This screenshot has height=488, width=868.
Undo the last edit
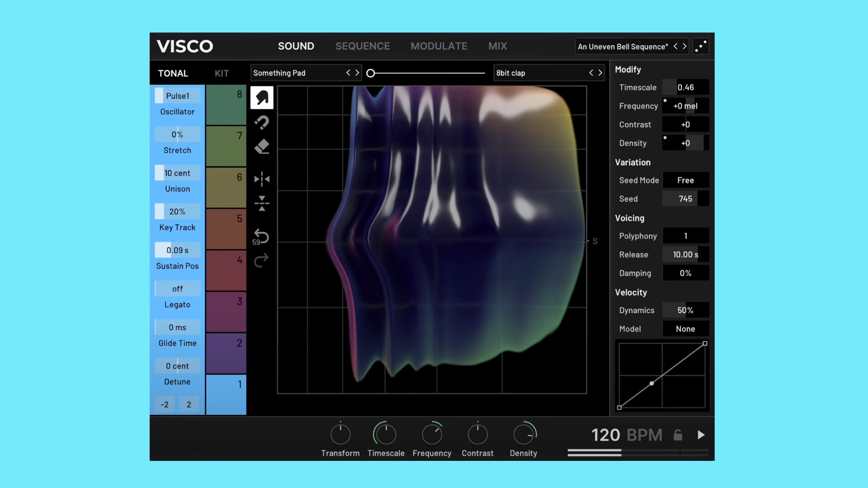pyautogui.click(x=262, y=236)
